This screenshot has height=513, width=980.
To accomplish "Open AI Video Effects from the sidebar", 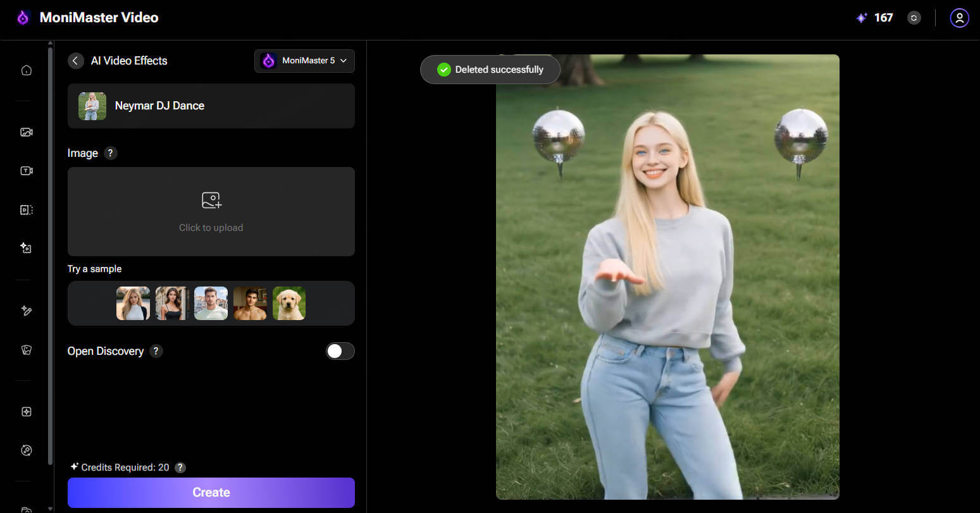I will point(26,248).
